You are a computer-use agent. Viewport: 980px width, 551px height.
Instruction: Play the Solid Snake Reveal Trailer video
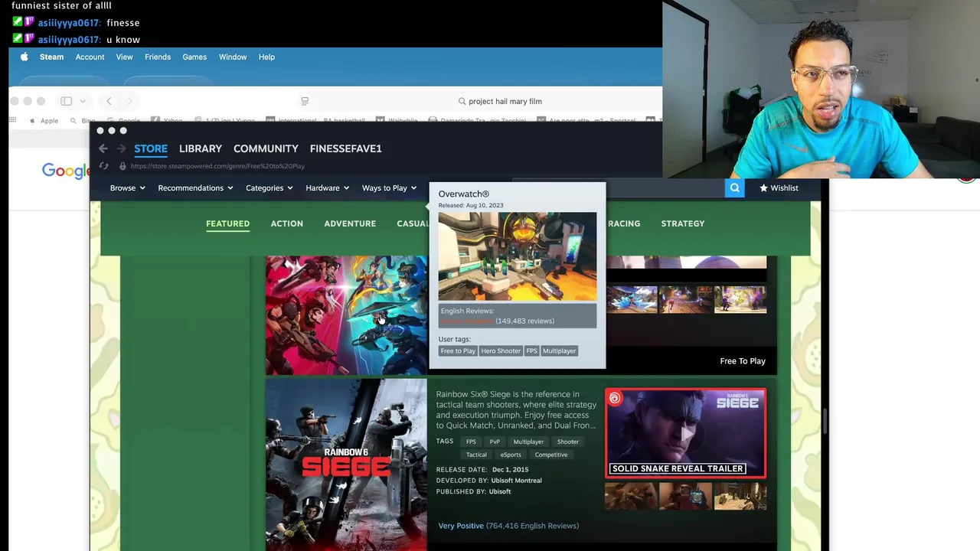[685, 433]
